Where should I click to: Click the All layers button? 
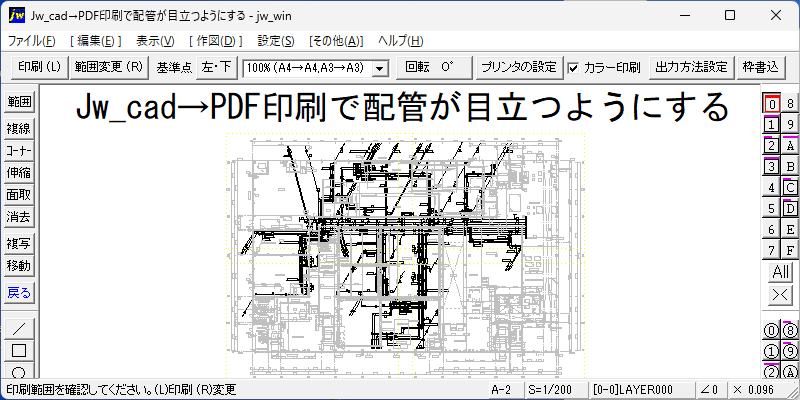[x=781, y=272]
